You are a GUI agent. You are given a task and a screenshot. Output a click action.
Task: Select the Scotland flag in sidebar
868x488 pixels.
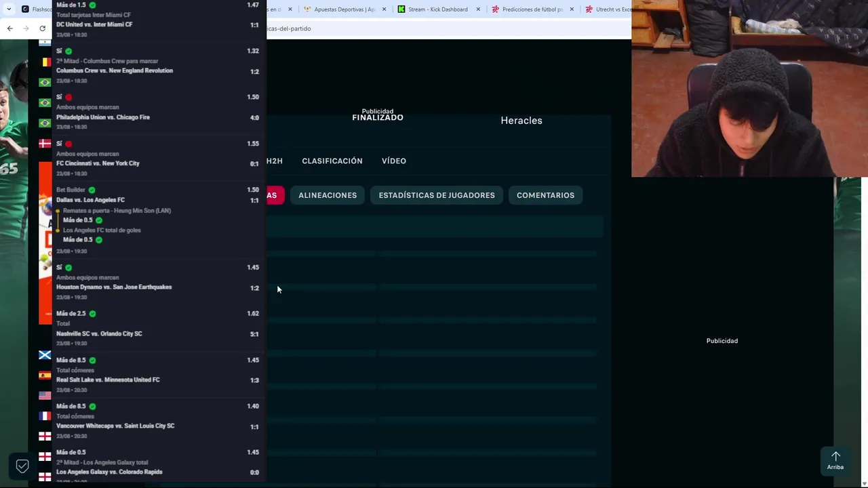[x=45, y=355]
